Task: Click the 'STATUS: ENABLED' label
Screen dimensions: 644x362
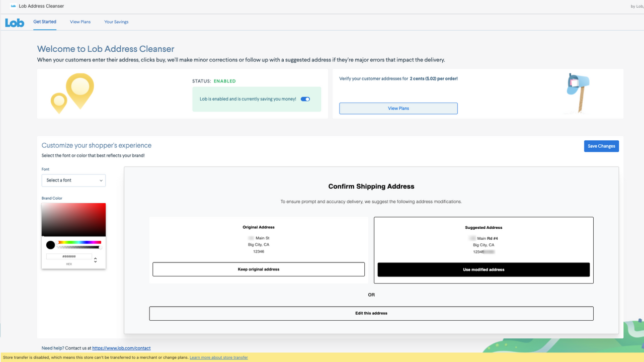Action: 214,81
